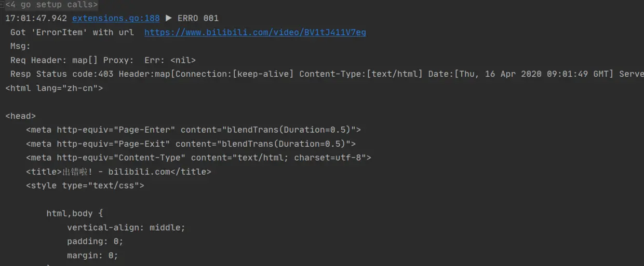Click the 'Req Header: map[]' line
Image resolution: width=644 pixels, height=266 pixels.
coord(54,60)
